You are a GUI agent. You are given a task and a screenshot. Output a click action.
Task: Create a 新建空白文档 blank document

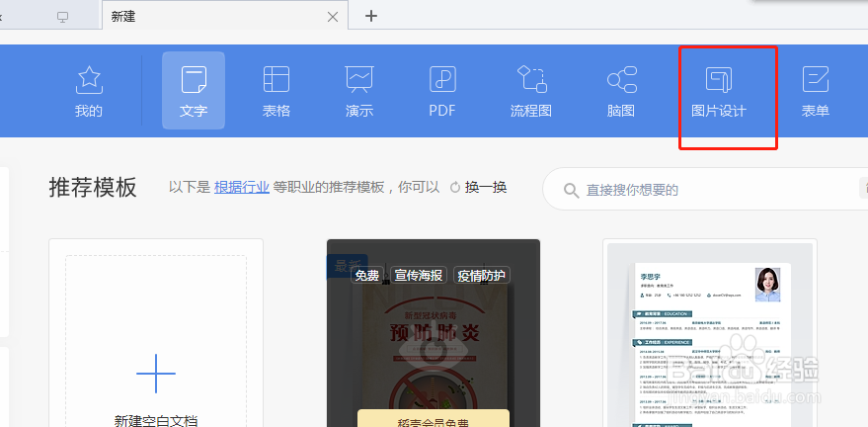pos(156,333)
